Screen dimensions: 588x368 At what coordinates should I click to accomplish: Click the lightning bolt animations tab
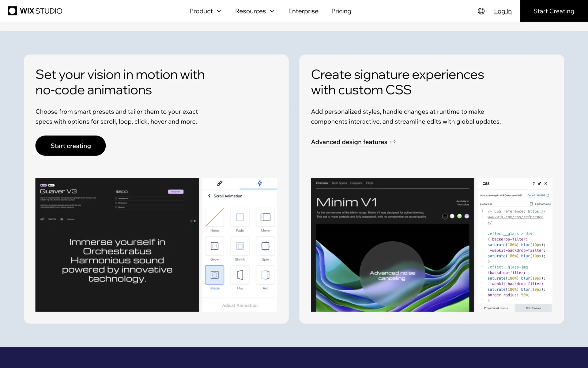(259, 183)
